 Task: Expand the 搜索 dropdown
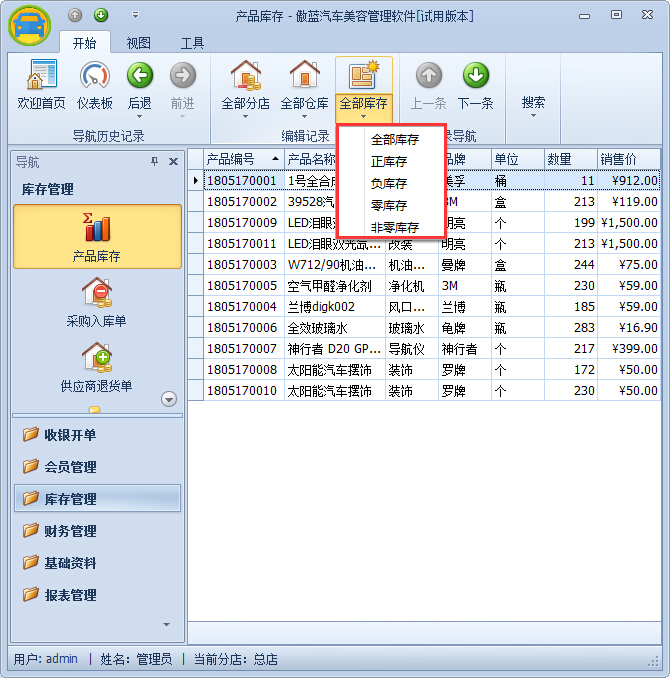coord(533,103)
